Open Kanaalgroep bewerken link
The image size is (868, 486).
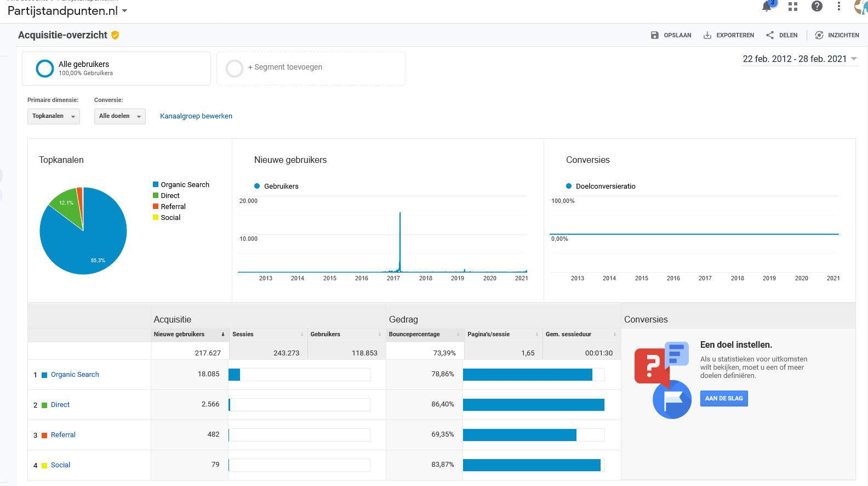coord(196,116)
